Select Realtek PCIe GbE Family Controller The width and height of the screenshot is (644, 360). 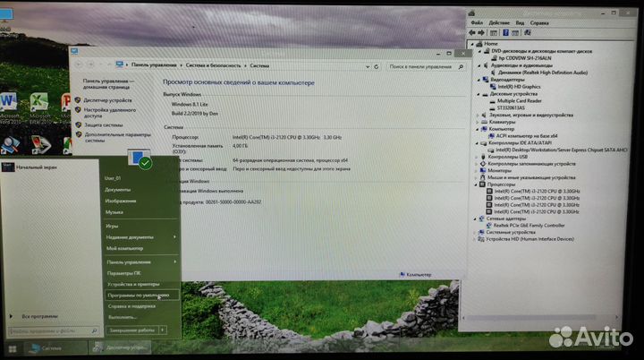click(529, 226)
